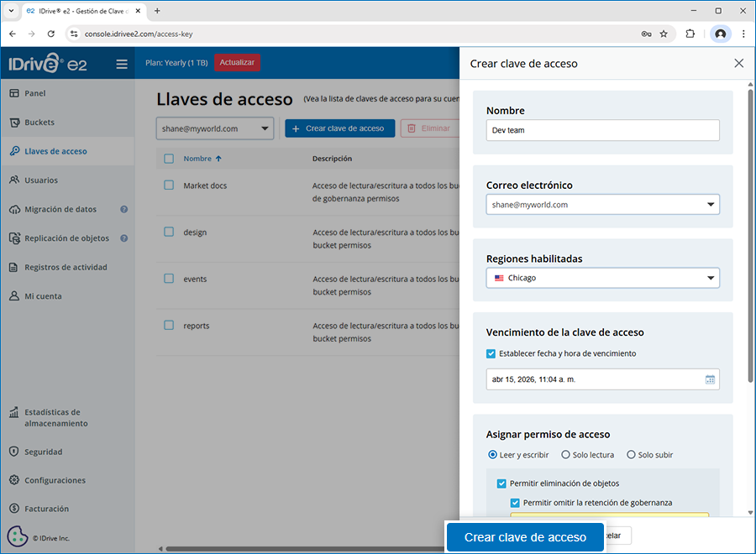The width and height of the screenshot is (756, 554).
Task: Open the Correo electrónico dropdown
Action: [602, 204]
